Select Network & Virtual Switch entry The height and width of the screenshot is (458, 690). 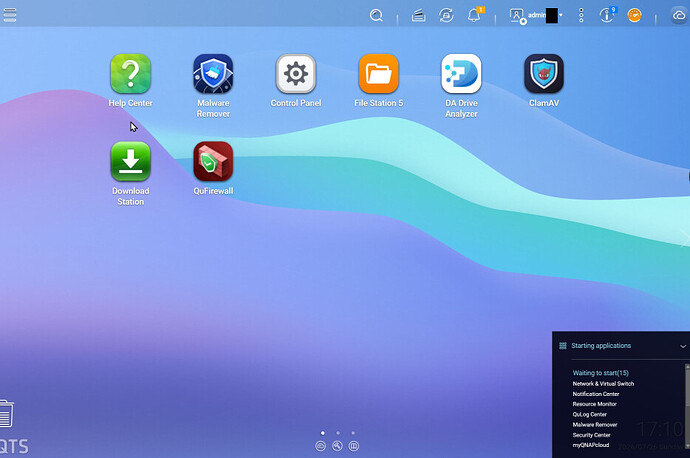603,384
